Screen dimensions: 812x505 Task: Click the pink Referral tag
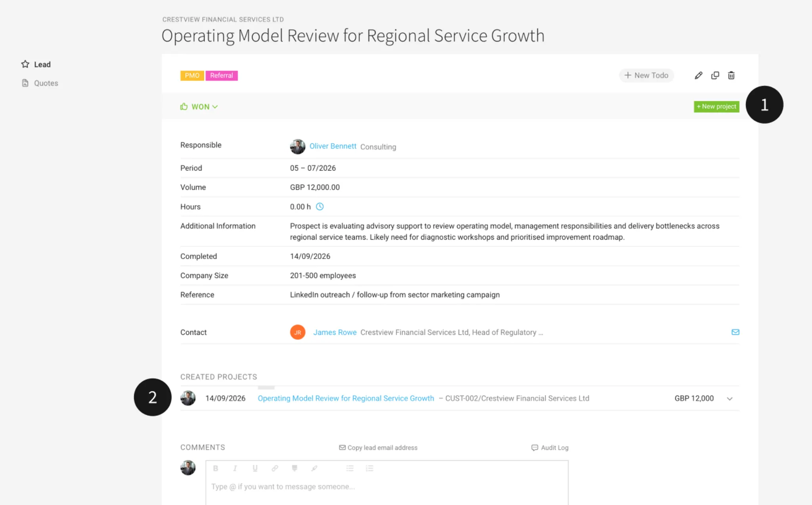[222, 75]
